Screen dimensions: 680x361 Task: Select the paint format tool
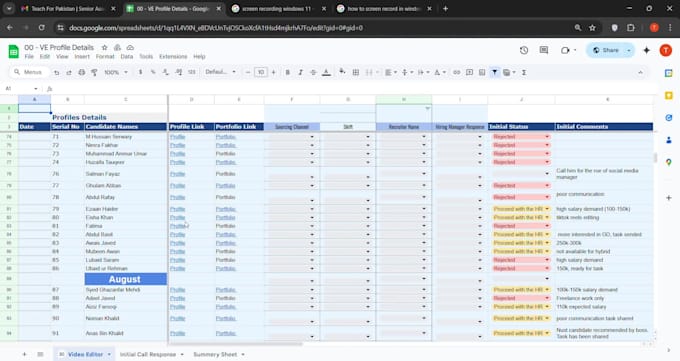pyautogui.click(x=94, y=72)
